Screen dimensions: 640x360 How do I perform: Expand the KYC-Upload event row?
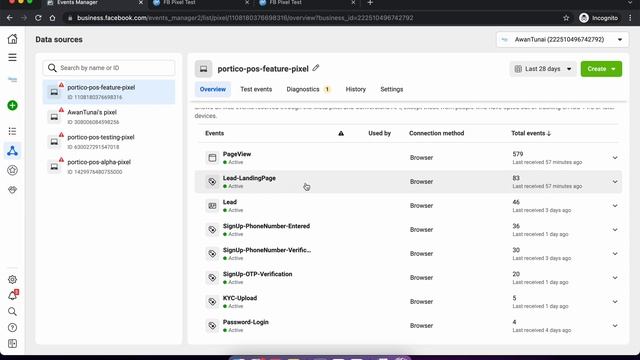tap(615, 302)
